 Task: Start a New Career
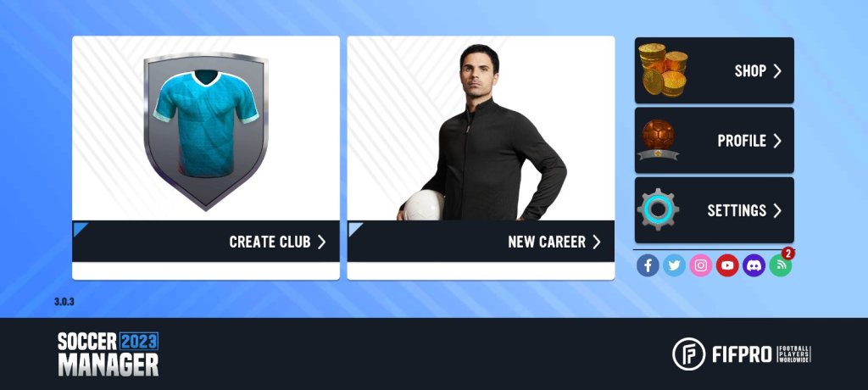481,241
